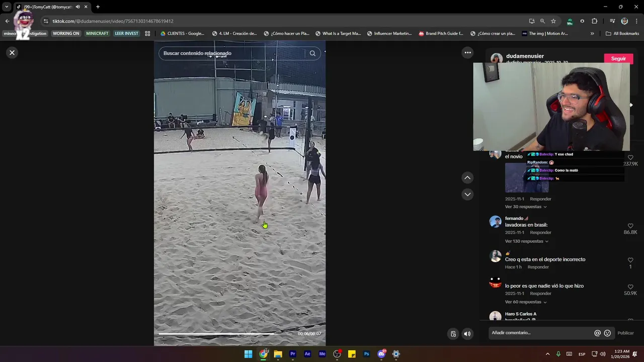Click the zoom magnifier icon in address bar
The height and width of the screenshot is (362, 644).
(542, 21)
